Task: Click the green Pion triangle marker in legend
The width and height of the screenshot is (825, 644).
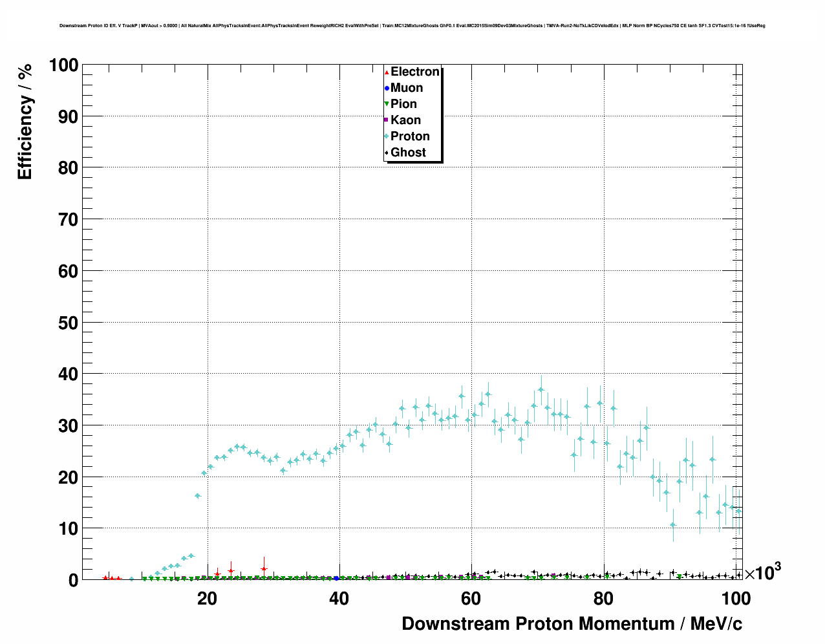Action: point(387,104)
